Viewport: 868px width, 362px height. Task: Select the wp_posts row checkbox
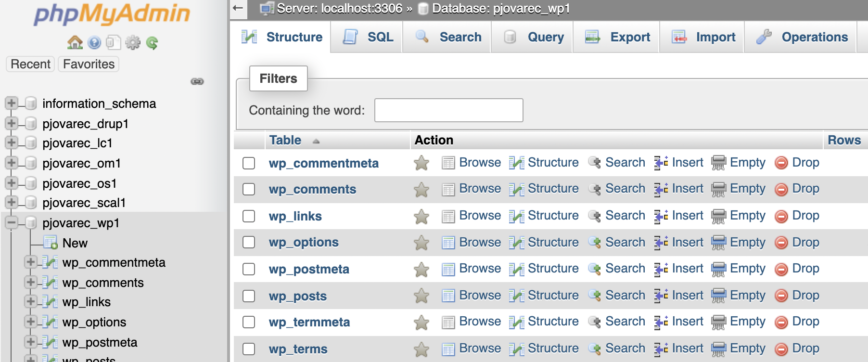pyautogui.click(x=249, y=296)
